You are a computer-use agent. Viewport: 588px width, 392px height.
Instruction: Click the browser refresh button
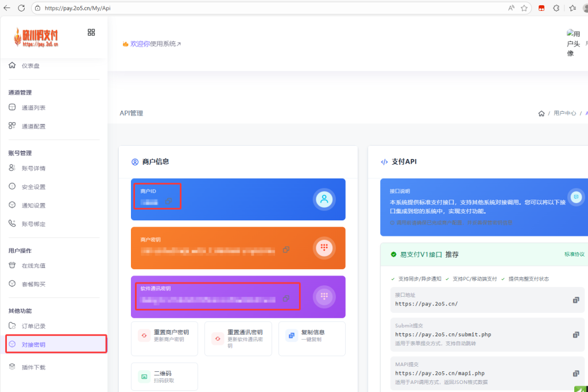point(21,8)
